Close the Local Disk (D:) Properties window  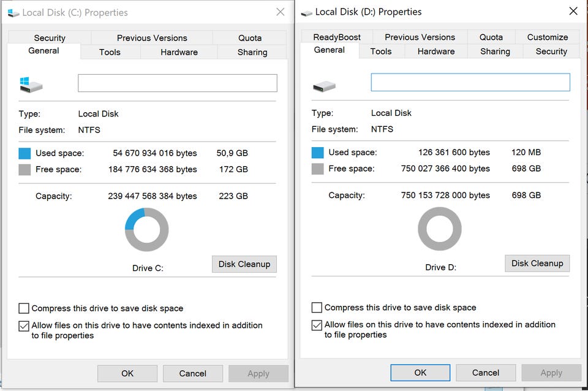(573, 11)
